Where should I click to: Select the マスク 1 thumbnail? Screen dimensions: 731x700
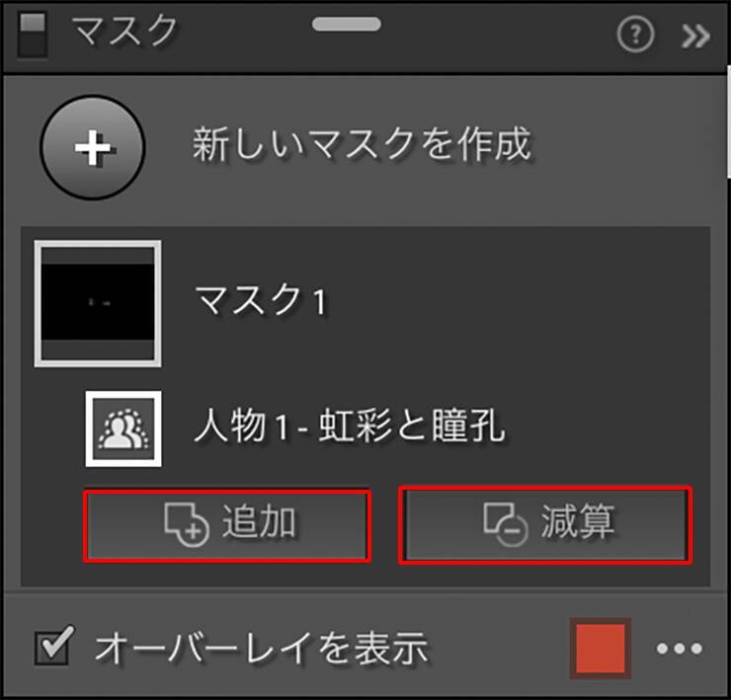tap(98, 304)
